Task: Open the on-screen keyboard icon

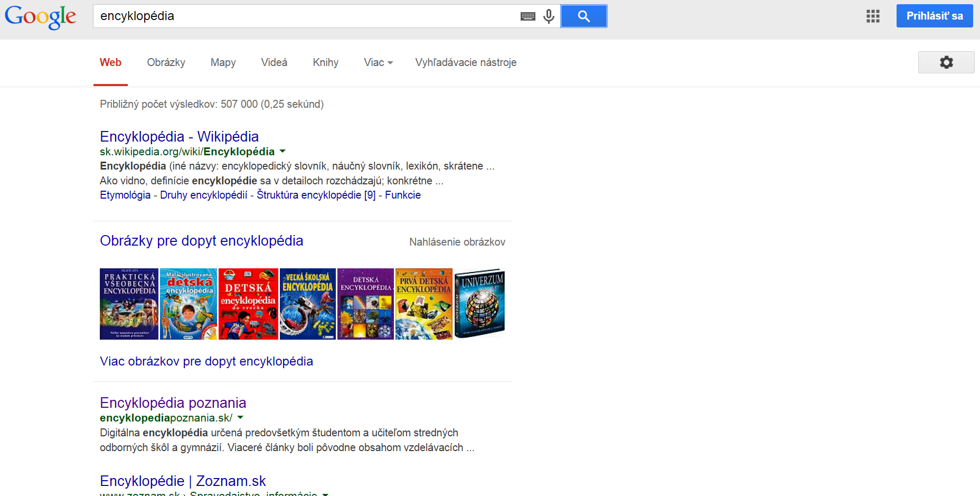Action: pyautogui.click(x=527, y=16)
